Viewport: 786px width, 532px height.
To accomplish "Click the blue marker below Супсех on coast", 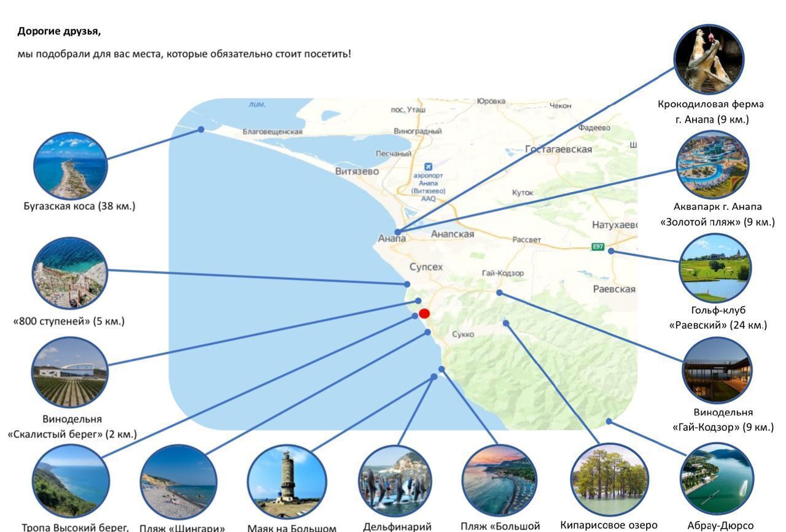I will pyautogui.click(x=407, y=283).
